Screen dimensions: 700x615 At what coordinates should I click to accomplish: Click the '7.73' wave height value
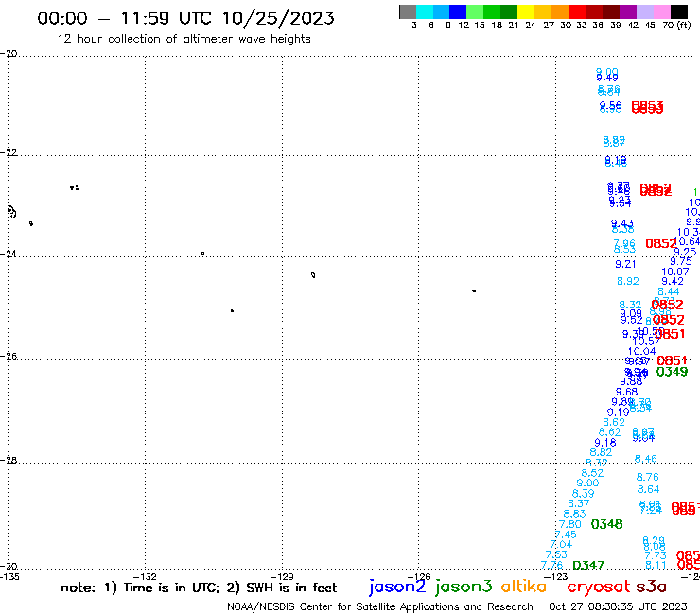[656, 555]
